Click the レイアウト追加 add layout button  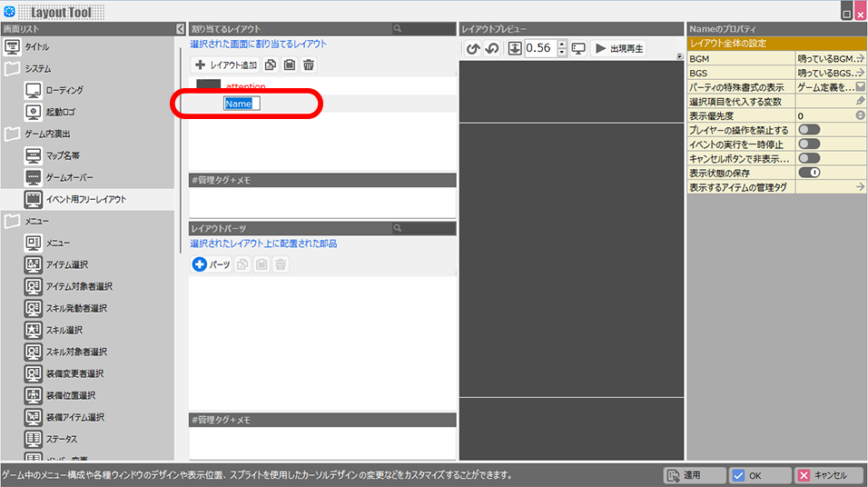[226, 65]
